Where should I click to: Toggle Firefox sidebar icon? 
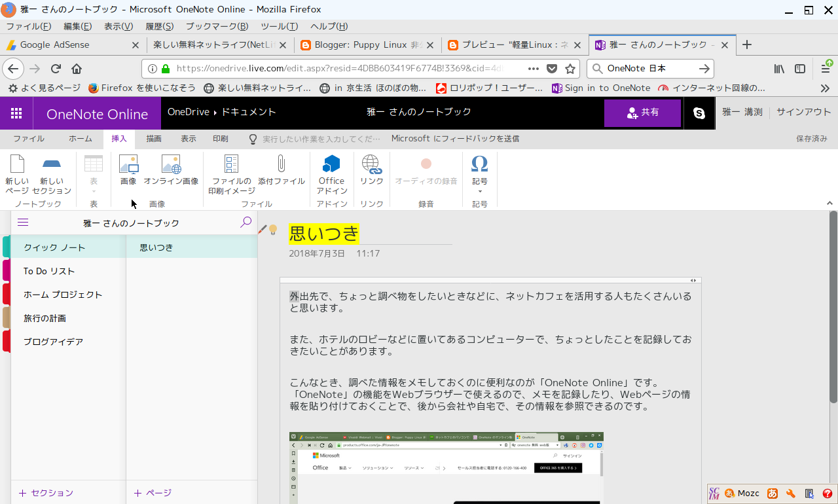pyautogui.click(x=800, y=69)
